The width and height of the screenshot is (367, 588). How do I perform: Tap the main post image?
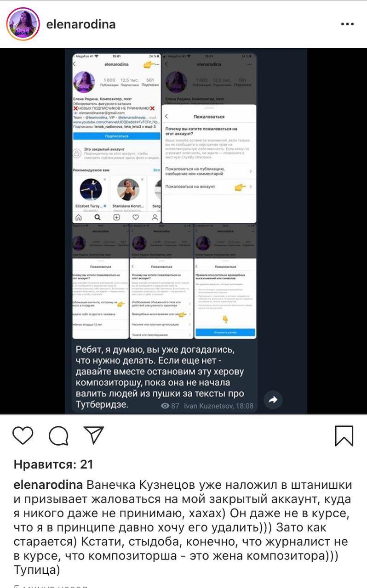[183, 231]
